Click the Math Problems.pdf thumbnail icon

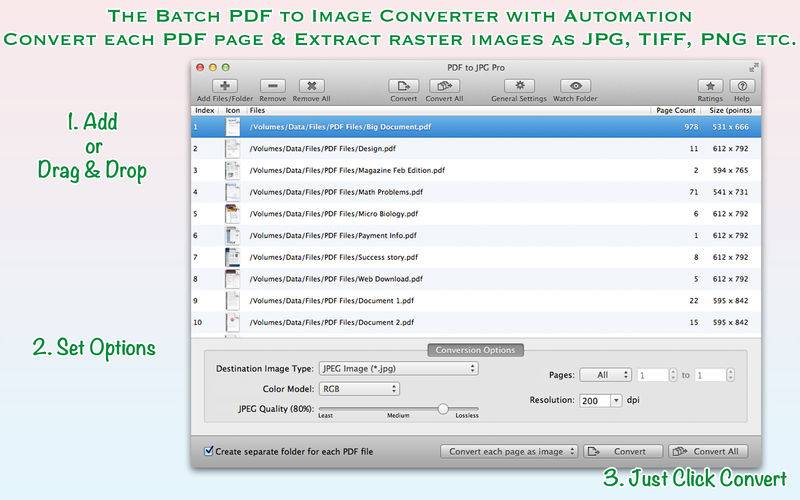(x=233, y=192)
